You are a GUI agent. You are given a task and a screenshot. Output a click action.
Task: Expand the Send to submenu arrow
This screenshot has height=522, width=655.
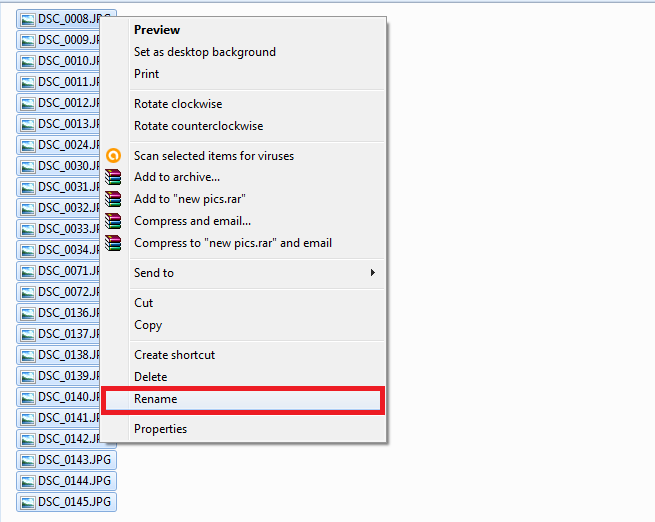373,273
